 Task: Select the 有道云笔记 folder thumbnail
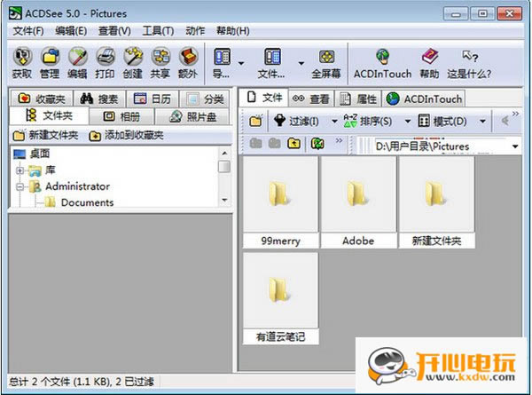pos(280,298)
